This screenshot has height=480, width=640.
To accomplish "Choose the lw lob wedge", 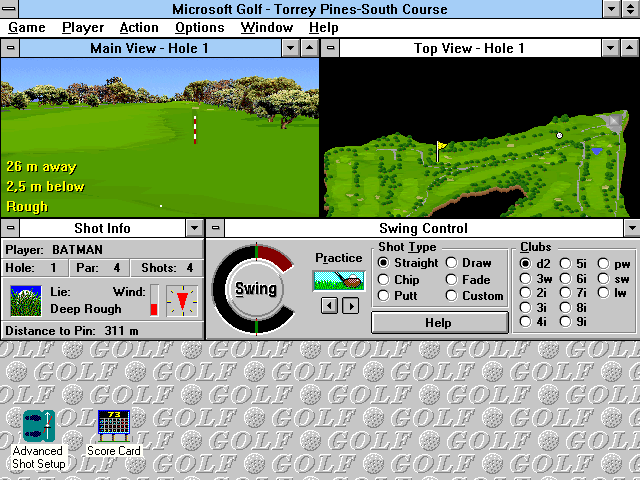I will pyautogui.click(x=612, y=293).
